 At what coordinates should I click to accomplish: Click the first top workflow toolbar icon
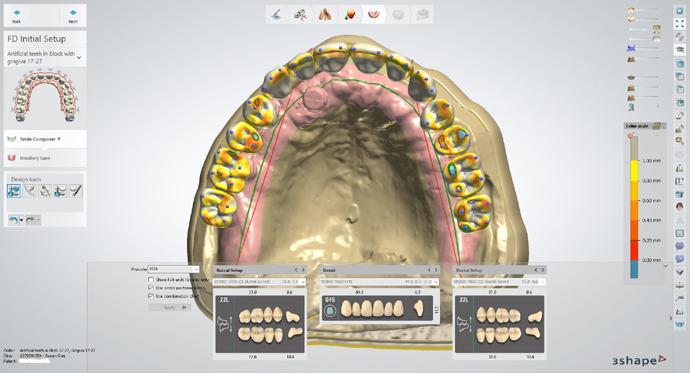click(x=277, y=15)
